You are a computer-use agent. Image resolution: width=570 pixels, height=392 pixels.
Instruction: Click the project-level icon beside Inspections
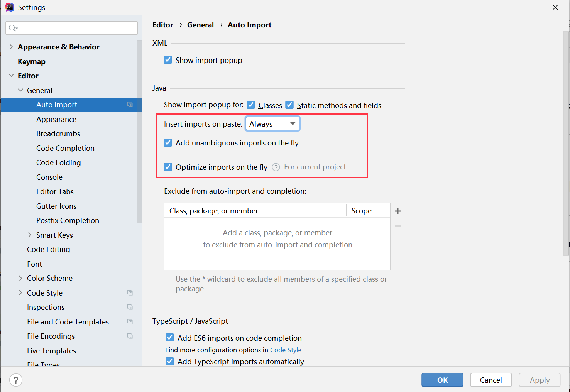click(130, 307)
